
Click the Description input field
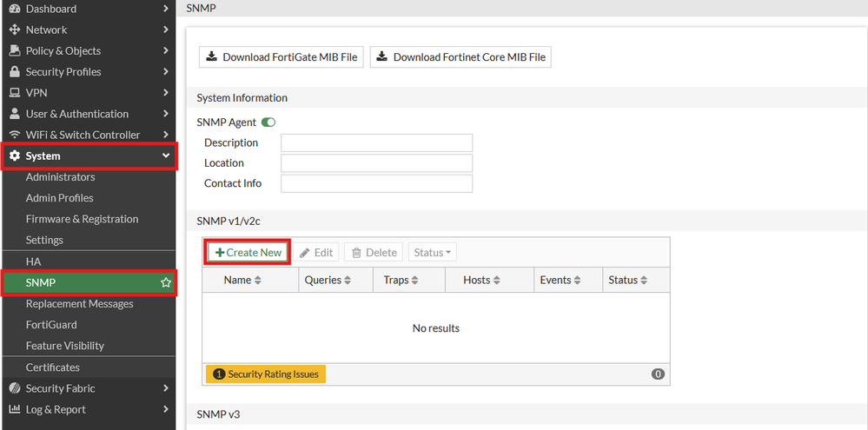click(x=376, y=142)
